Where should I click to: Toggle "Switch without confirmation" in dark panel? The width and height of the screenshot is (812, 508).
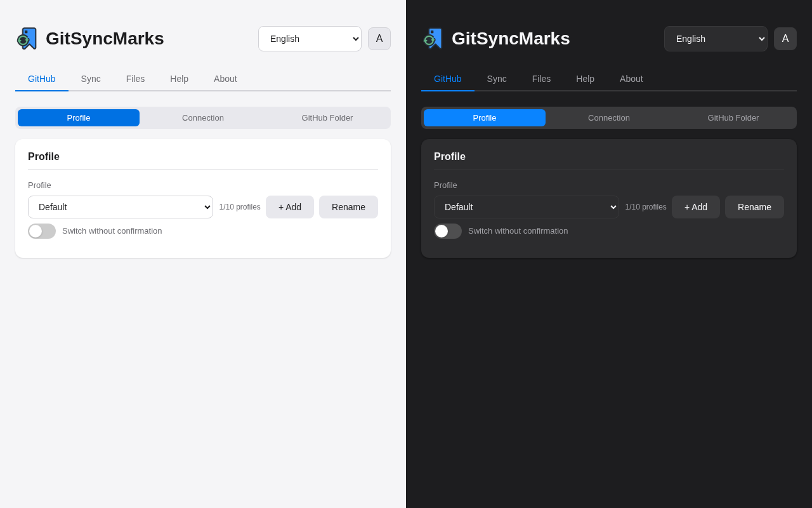[x=448, y=231]
